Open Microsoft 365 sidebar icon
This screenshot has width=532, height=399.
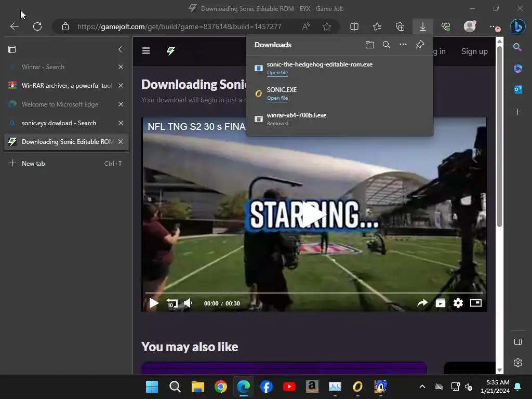tap(518, 68)
